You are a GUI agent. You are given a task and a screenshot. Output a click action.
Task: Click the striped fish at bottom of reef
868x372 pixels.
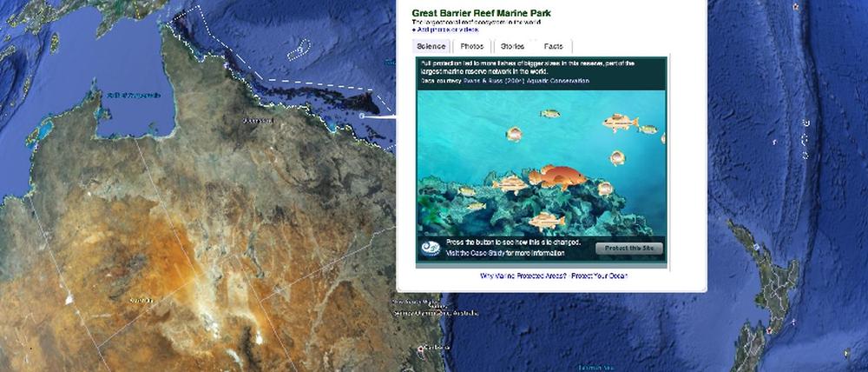click(546, 221)
